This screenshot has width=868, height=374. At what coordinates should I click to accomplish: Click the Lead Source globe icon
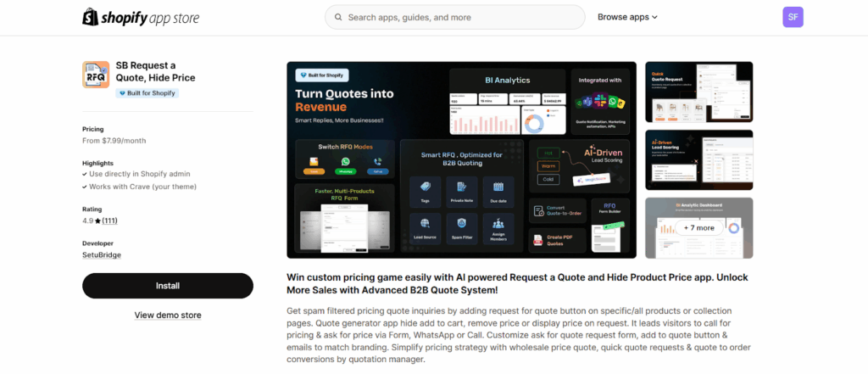tap(426, 223)
